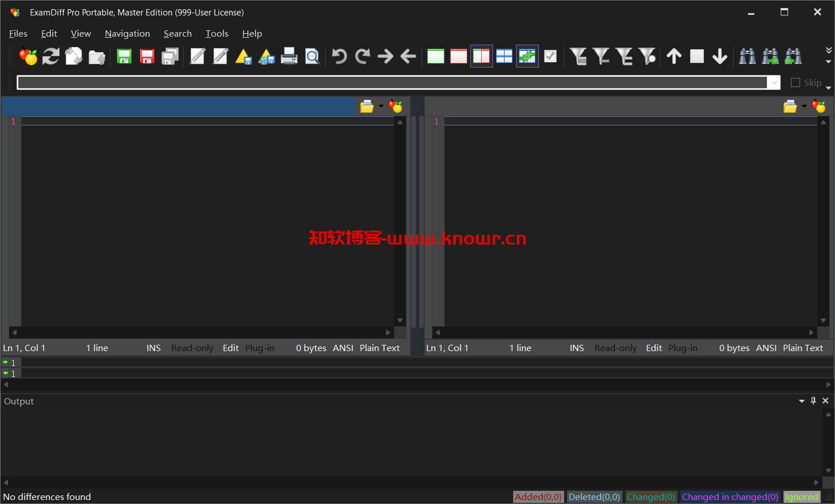Click the first pencil edit-file icon

[198, 56]
